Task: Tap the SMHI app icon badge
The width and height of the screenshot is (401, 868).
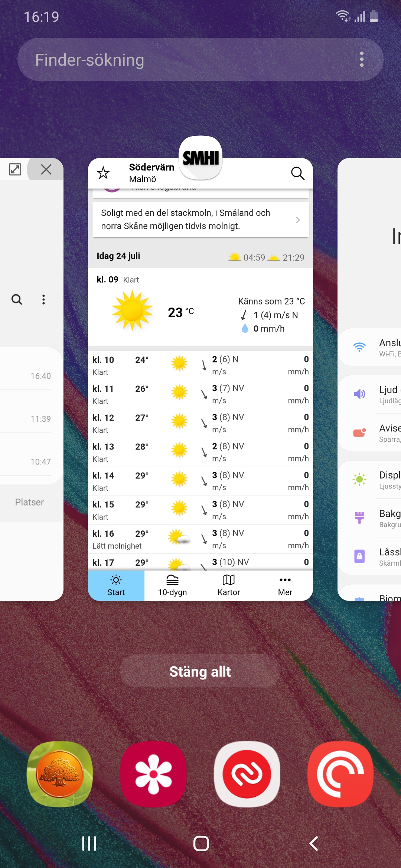Action: [x=200, y=158]
